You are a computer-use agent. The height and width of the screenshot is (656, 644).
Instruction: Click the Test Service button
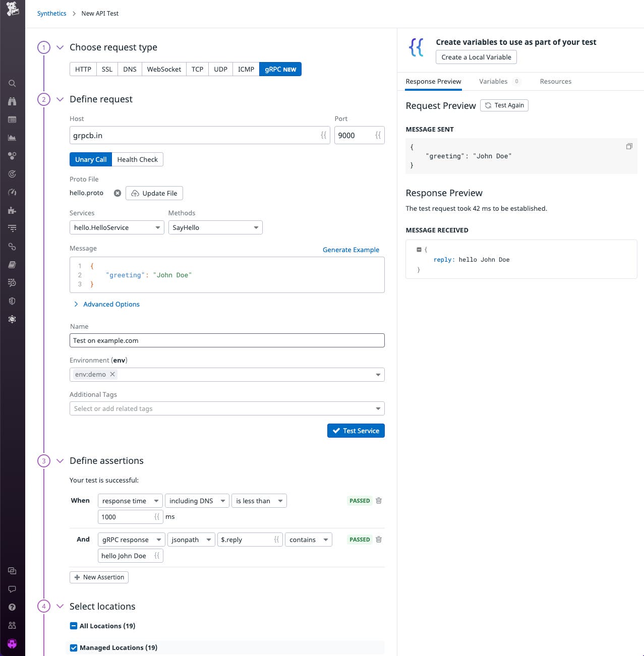point(356,431)
